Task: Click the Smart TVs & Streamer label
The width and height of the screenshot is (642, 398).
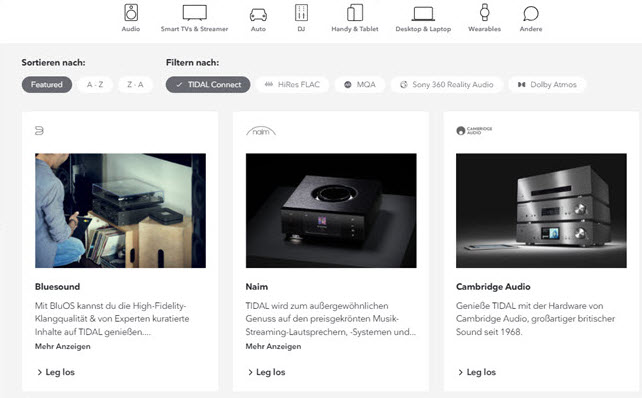Action: [194, 29]
